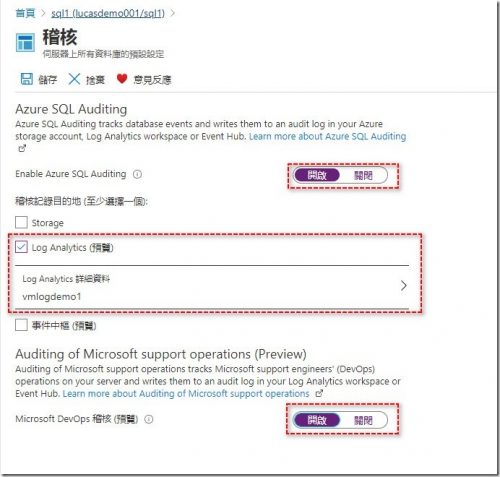The image size is (500, 477).
Task: Open Learn more about Auditing of Microsoft support operations
Action: click(186, 394)
